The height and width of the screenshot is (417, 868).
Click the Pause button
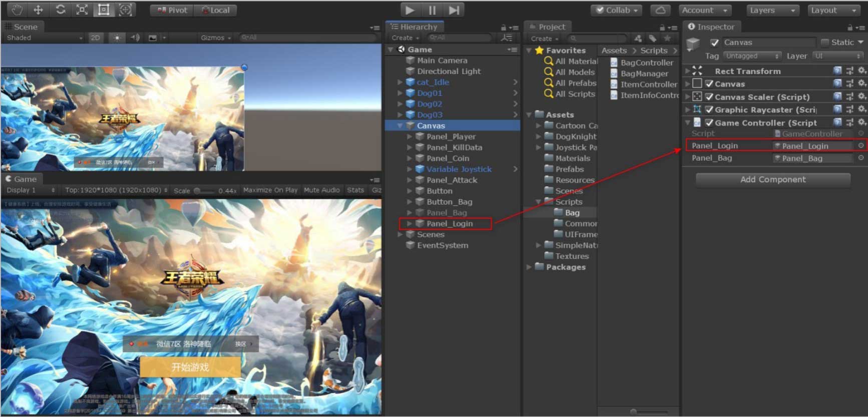tap(432, 10)
